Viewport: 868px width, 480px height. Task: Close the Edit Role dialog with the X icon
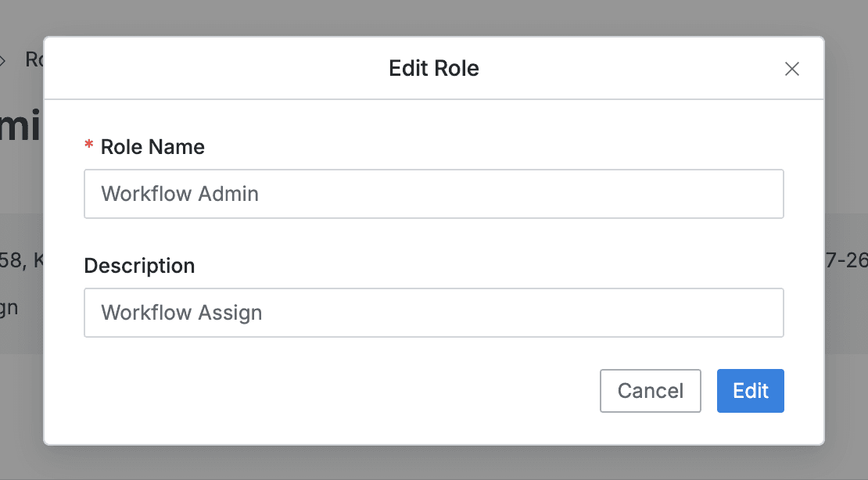[791, 69]
